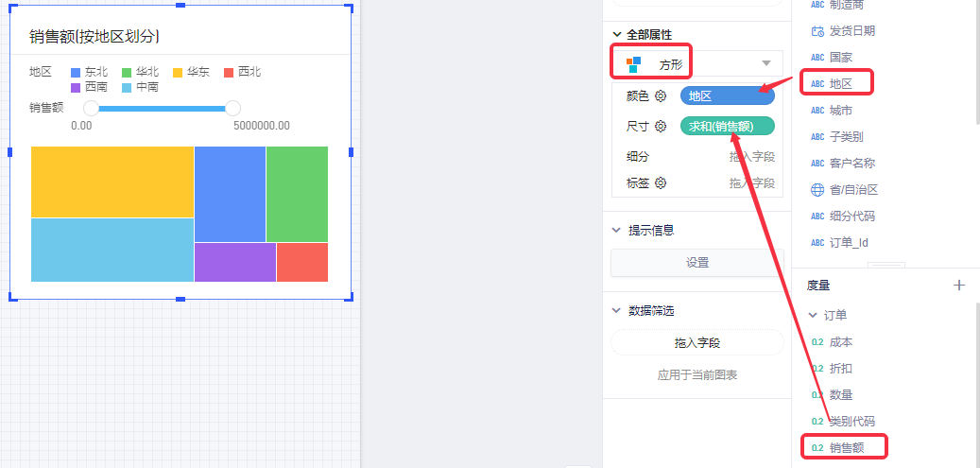The width and height of the screenshot is (980, 468).
Task: Collapse the 全部属性 section
Action: (618, 34)
